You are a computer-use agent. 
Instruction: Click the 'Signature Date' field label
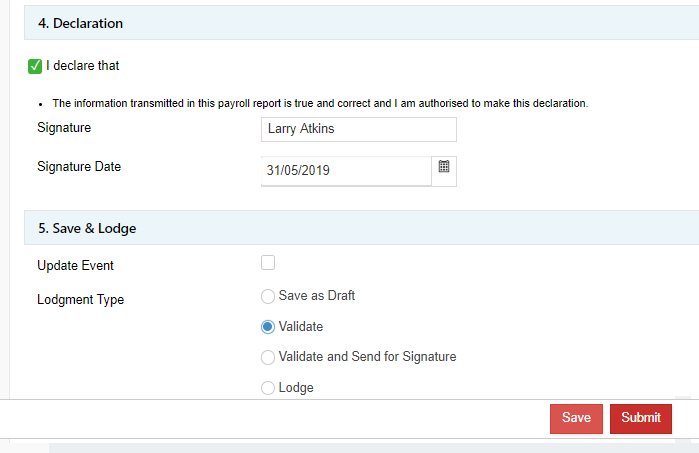pos(79,167)
